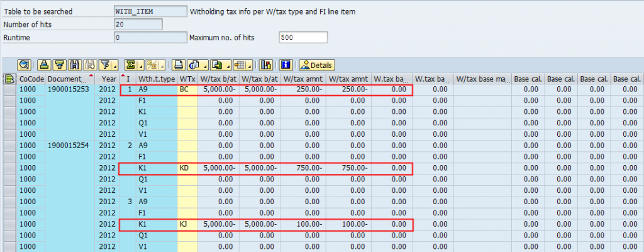Image resolution: width=644 pixels, height=252 pixels.
Task: Sort the table in ascending order
Action: pos(44,65)
